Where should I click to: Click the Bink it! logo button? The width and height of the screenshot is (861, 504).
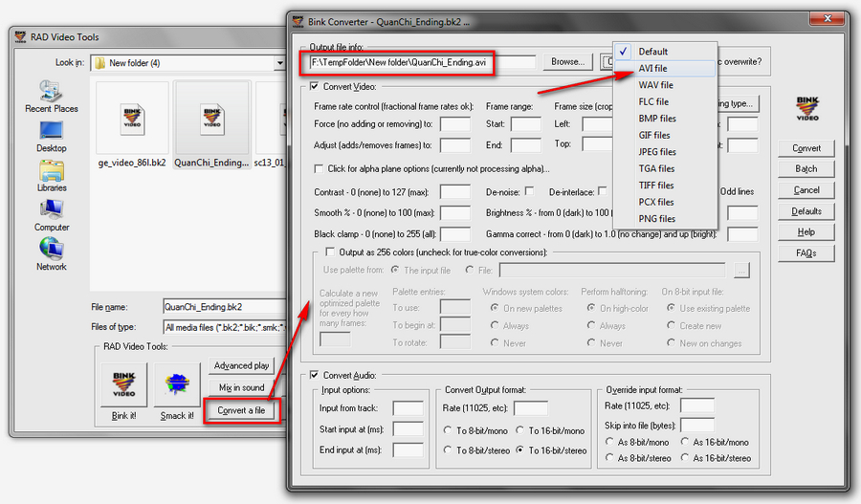tap(124, 384)
